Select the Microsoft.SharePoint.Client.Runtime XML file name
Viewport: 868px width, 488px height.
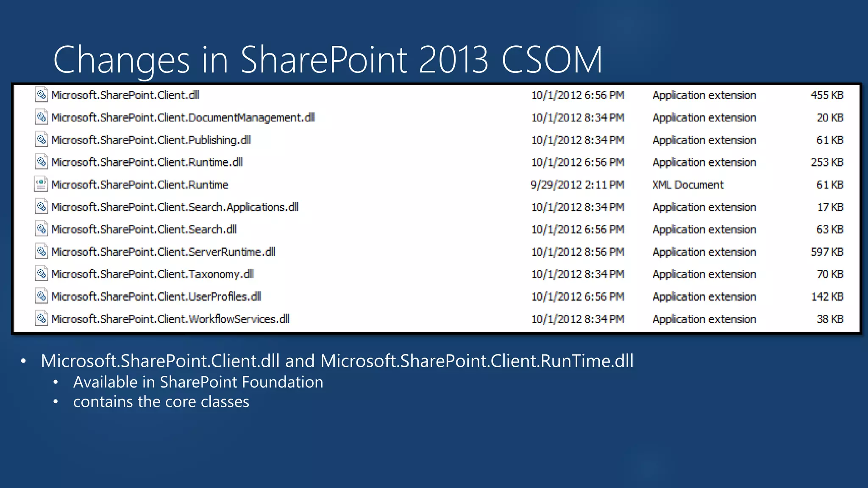[140, 185]
